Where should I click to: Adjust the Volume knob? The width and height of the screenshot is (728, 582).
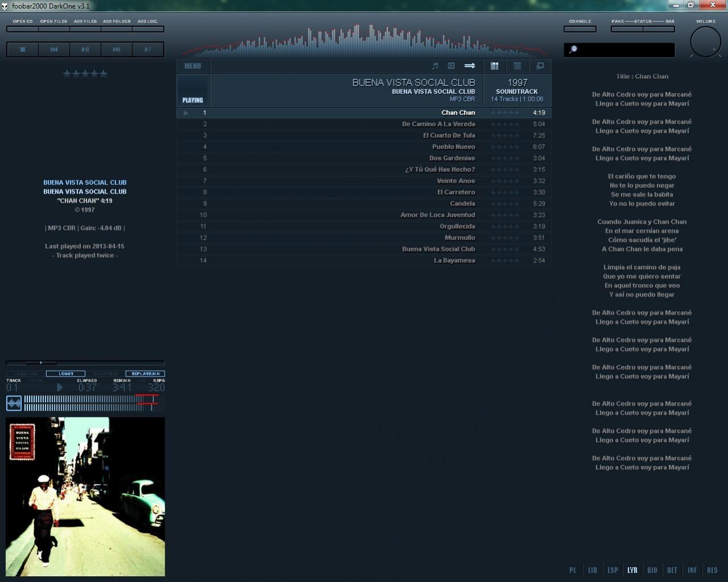coord(706,42)
